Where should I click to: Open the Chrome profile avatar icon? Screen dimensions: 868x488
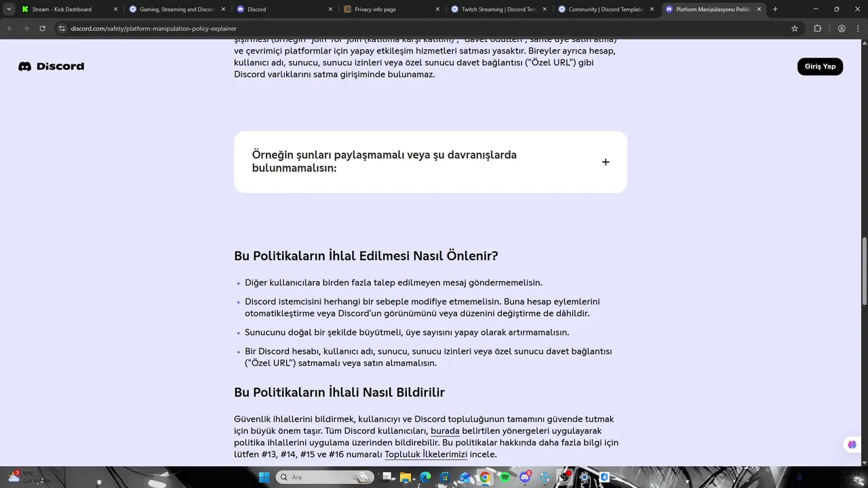[842, 28]
